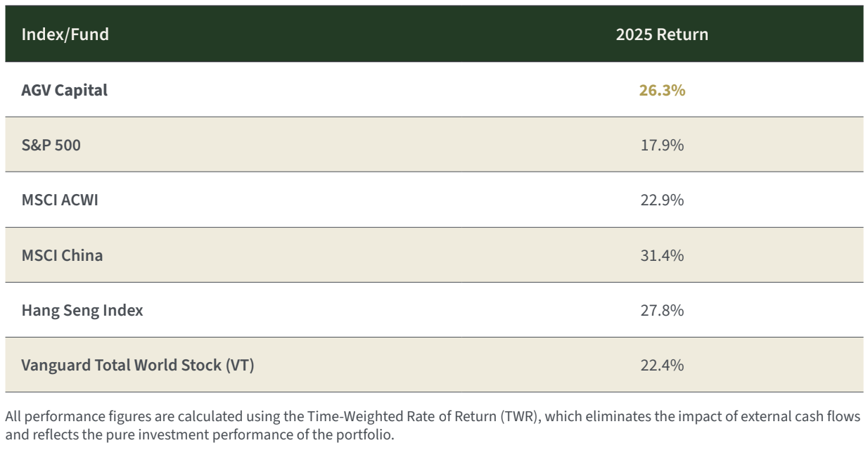
Task: Select the MSCI China row label
Action: pyautogui.click(x=62, y=255)
